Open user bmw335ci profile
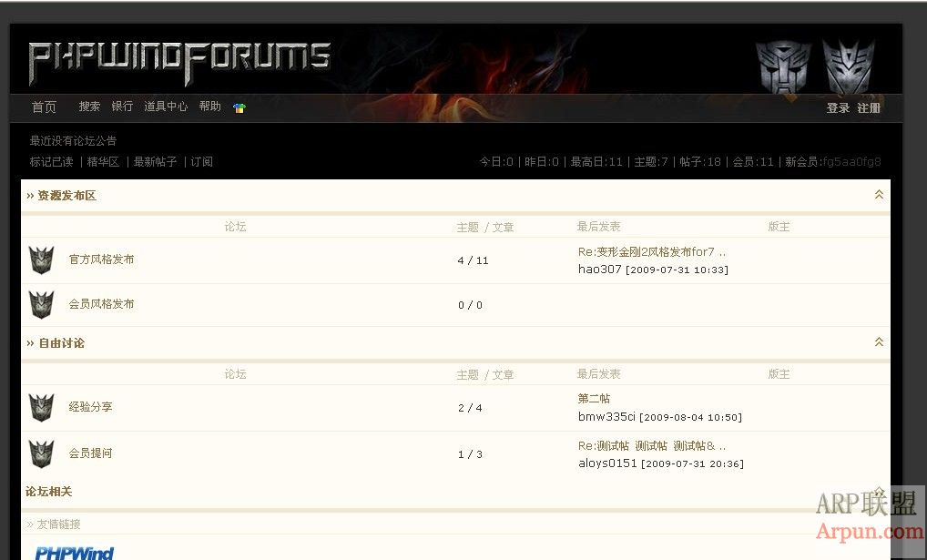This screenshot has width=927, height=560. click(606, 416)
